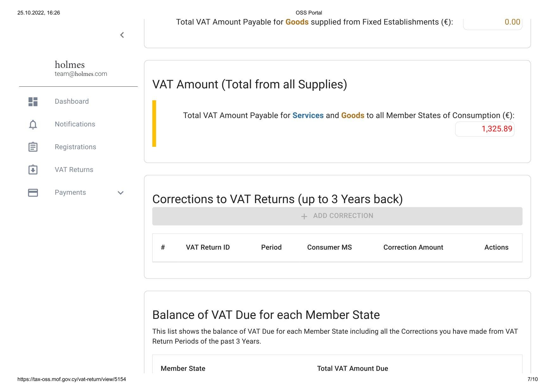Click the plus icon in Add Correction
The image size is (555, 392).
coord(304,216)
